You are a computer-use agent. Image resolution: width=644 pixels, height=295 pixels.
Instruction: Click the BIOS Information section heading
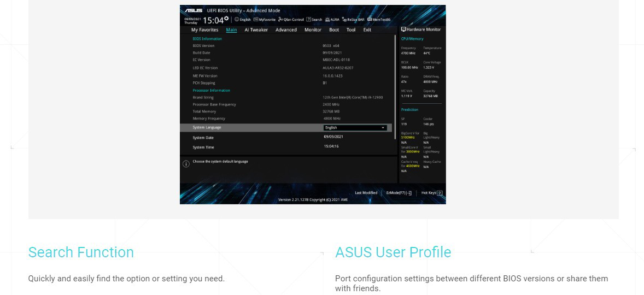pyautogui.click(x=207, y=39)
